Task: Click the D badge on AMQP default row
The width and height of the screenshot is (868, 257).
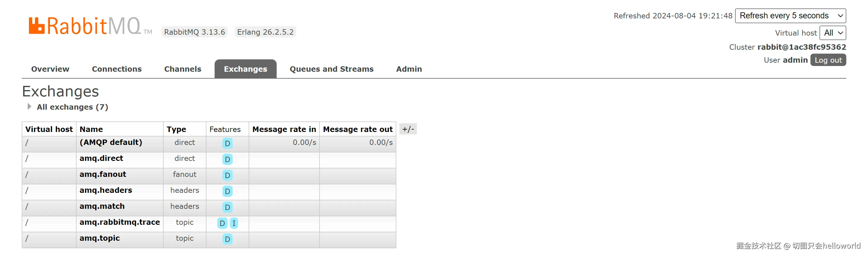Action: tap(228, 143)
